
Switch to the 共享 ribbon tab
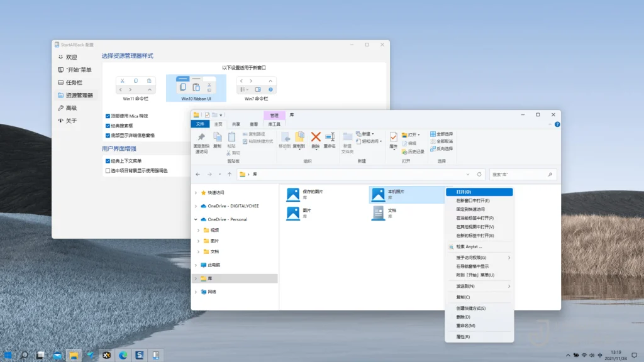pyautogui.click(x=236, y=124)
